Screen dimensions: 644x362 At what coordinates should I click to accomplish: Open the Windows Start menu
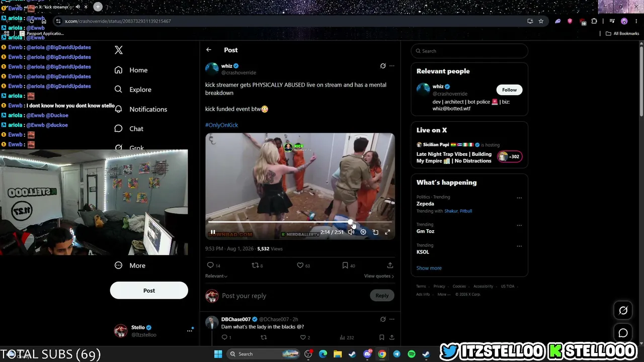[218, 354]
